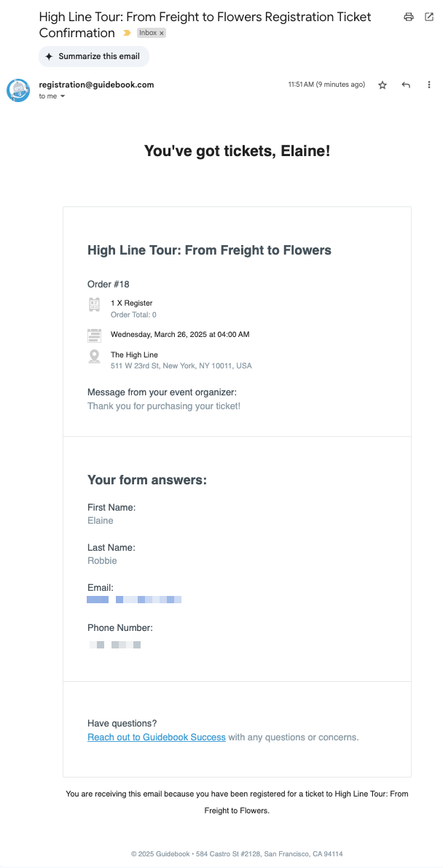Screen dimensions: 443x868
Task: Click the blurred phone number answer
Action: 114,645
